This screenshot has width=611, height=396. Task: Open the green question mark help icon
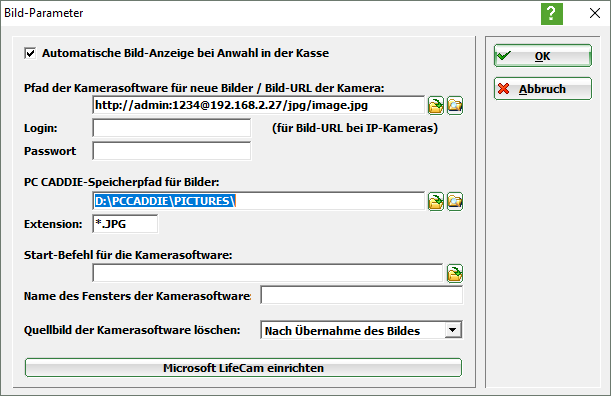pyautogui.click(x=551, y=14)
